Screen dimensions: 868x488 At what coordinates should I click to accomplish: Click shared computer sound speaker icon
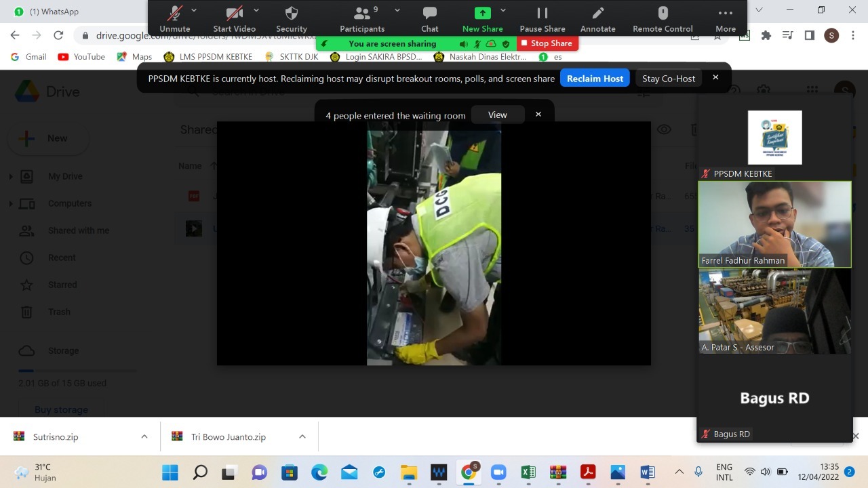[x=464, y=44]
